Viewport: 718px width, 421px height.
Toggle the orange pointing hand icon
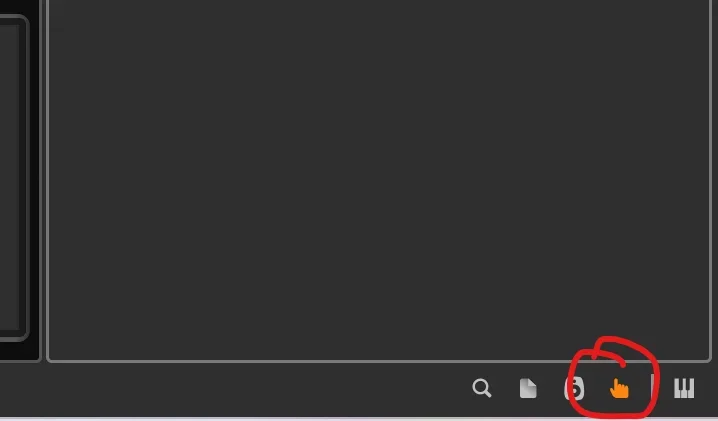click(x=619, y=388)
